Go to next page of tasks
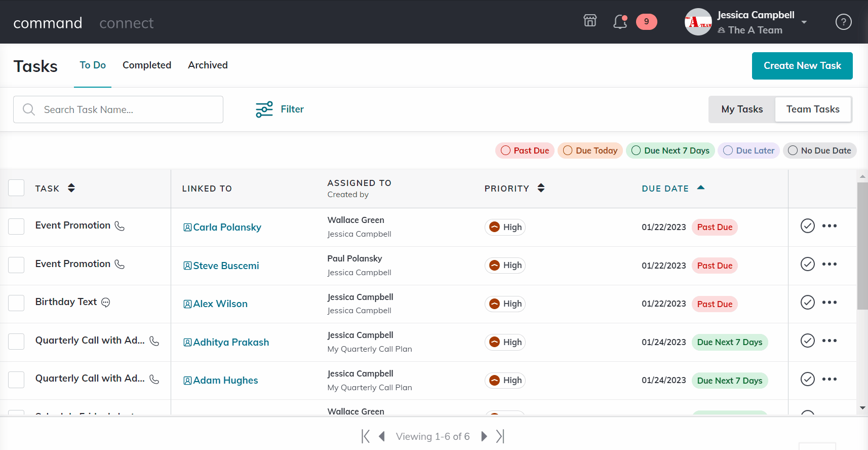 tap(484, 436)
